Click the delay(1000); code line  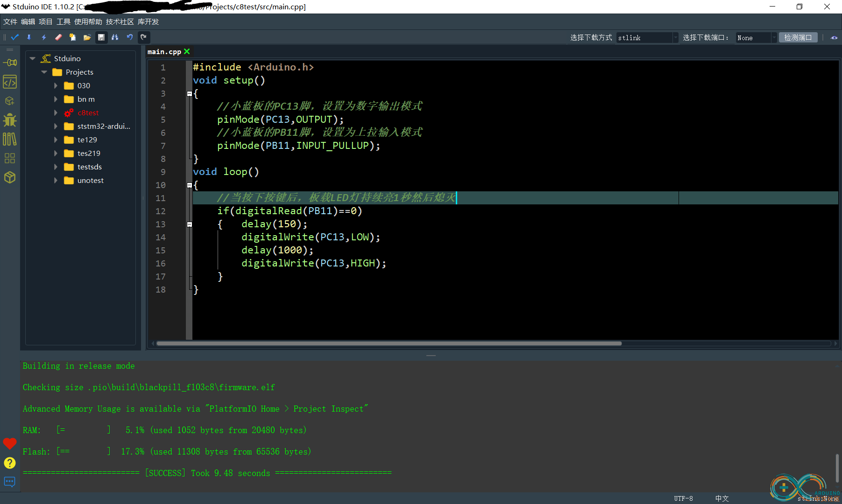(x=277, y=250)
